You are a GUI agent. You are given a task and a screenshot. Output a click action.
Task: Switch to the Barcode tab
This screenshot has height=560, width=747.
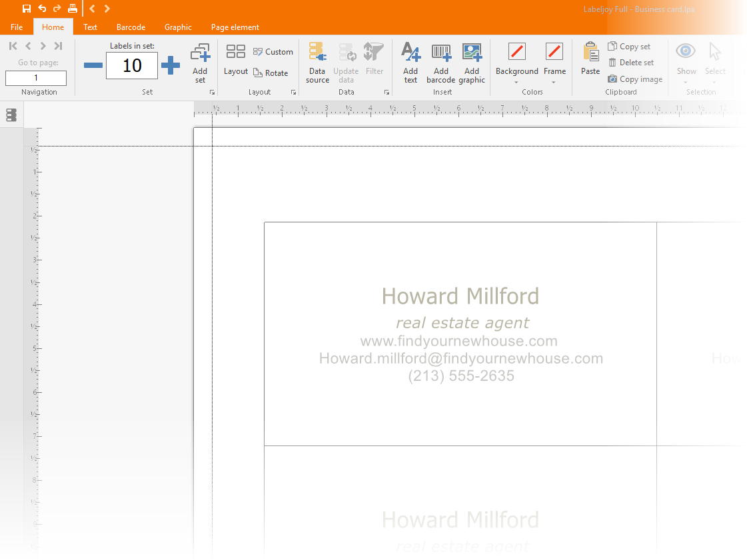[x=131, y=27]
